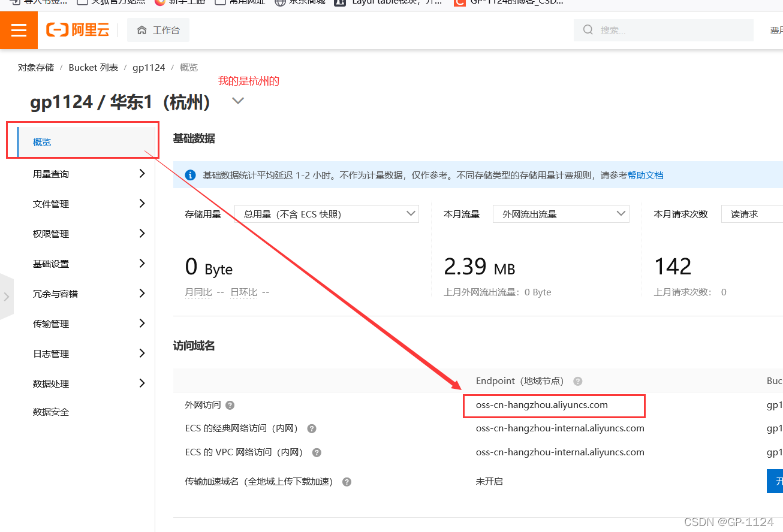This screenshot has width=783, height=532.
Task: Click the 阿里云 logo
Action: [78, 30]
